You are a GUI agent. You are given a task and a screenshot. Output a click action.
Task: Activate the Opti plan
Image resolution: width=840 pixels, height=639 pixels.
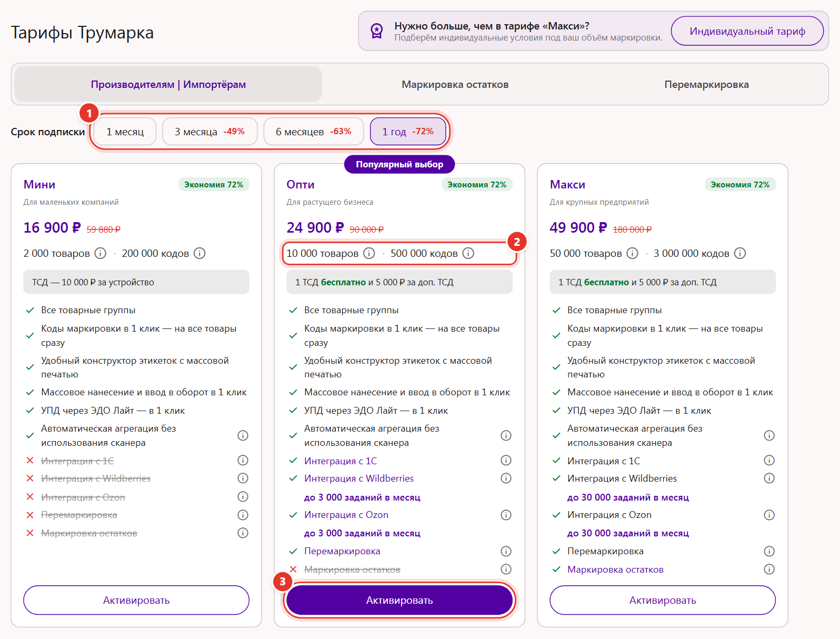[x=399, y=600]
